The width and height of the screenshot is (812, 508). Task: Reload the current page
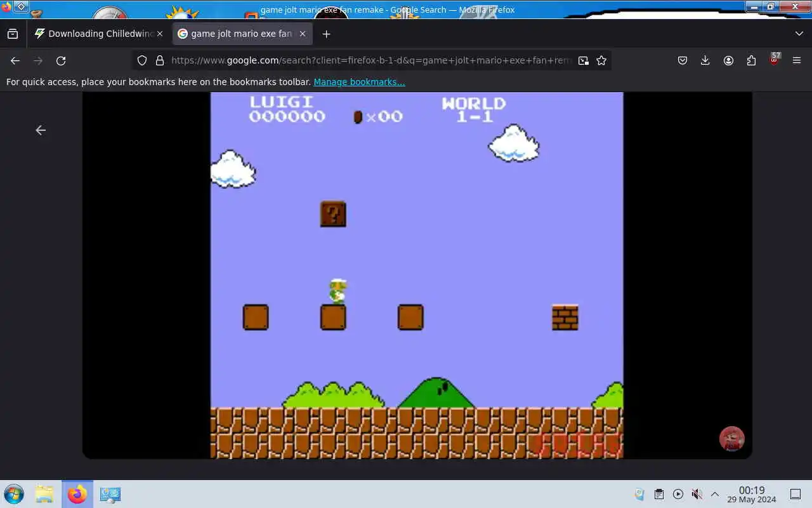[61, 60]
